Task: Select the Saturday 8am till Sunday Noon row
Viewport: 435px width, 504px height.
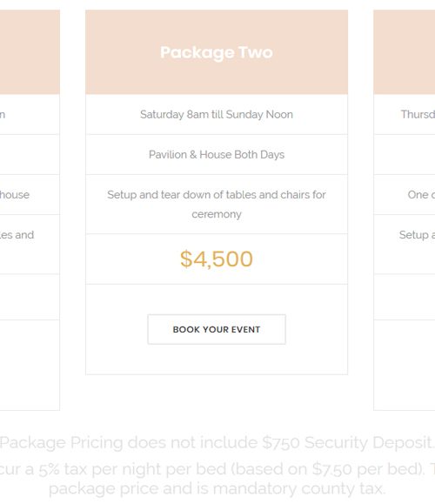Action: tap(217, 114)
